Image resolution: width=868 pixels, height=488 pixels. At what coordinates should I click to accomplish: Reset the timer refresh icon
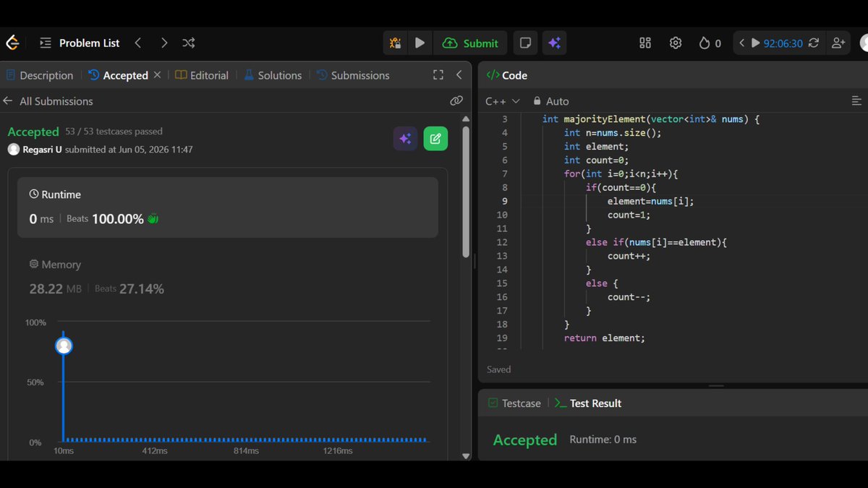pyautogui.click(x=814, y=43)
